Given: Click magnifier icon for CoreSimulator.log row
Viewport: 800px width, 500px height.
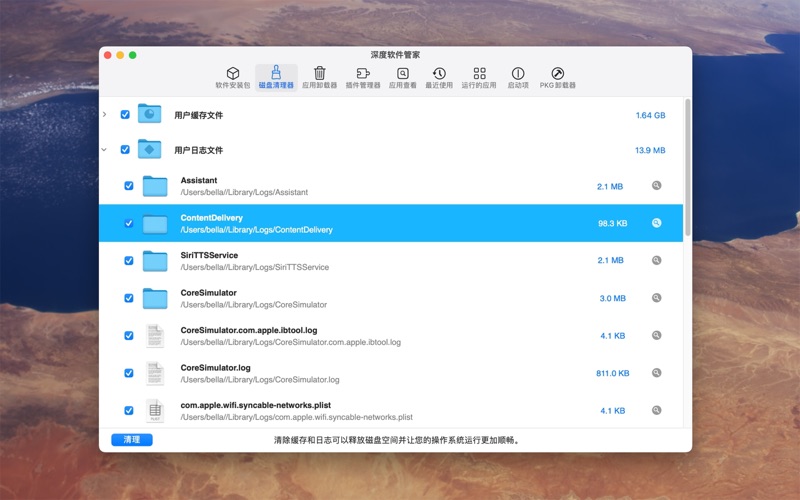Looking at the screenshot, I should (x=657, y=373).
